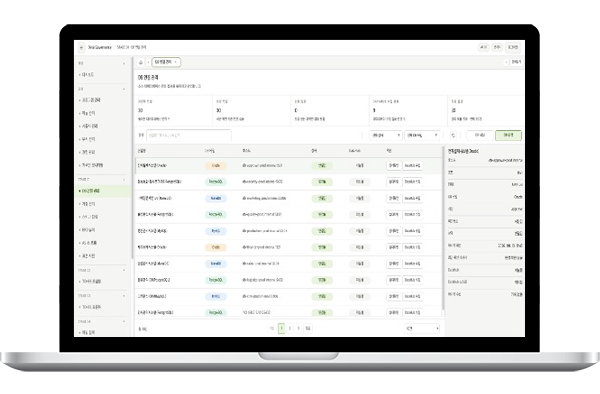Click the back arrow next to the home icon

coord(148,62)
